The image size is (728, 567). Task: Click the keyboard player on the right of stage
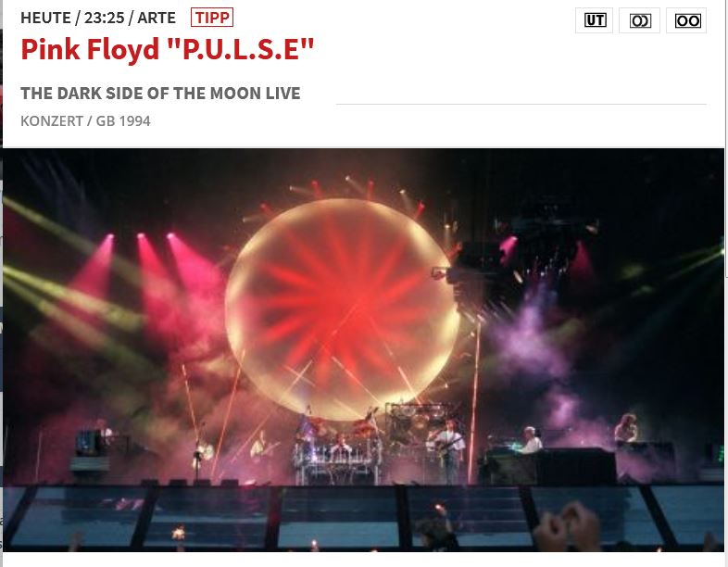point(530,441)
